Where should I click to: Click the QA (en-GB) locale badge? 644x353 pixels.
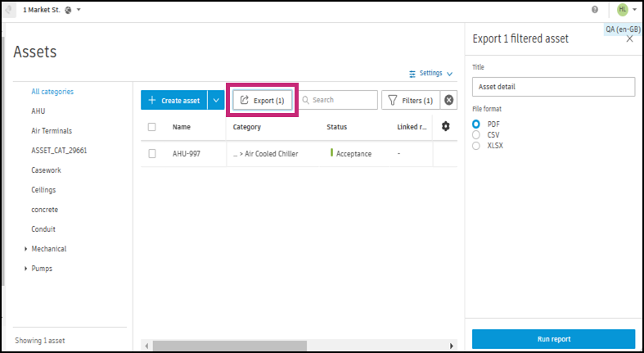click(x=623, y=29)
